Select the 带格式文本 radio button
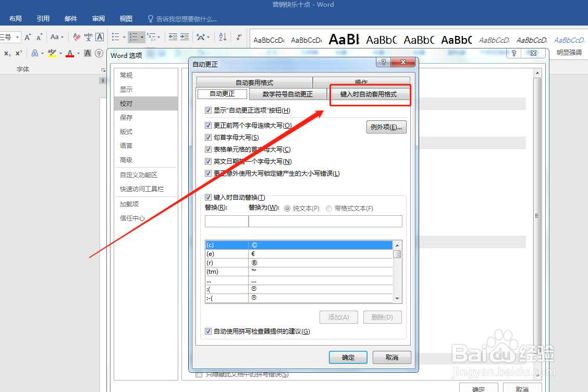The height and width of the screenshot is (392, 588). click(x=329, y=209)
